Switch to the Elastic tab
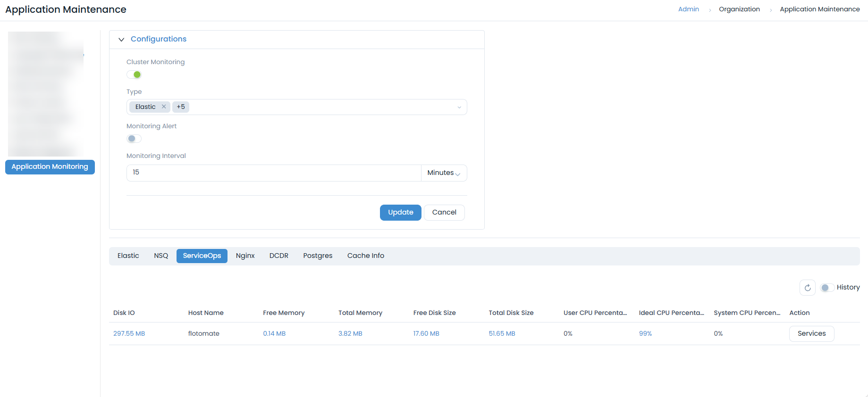This screenshot has height=397, width=868. [128, 256]
